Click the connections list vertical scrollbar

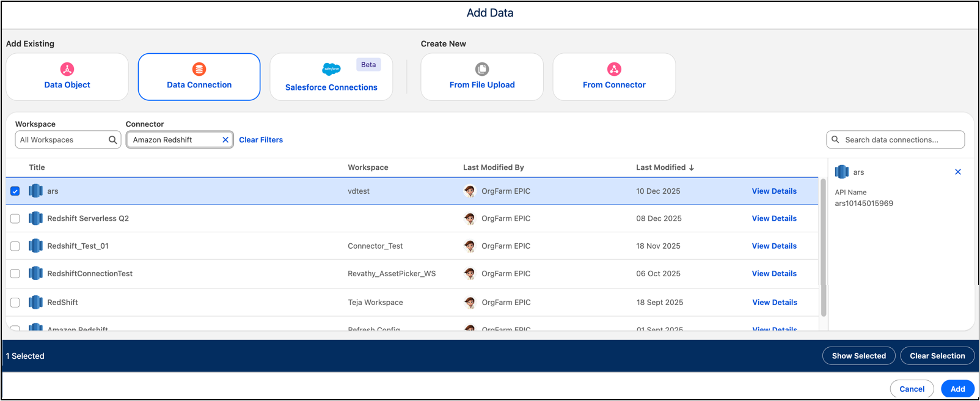click(823, 248)
